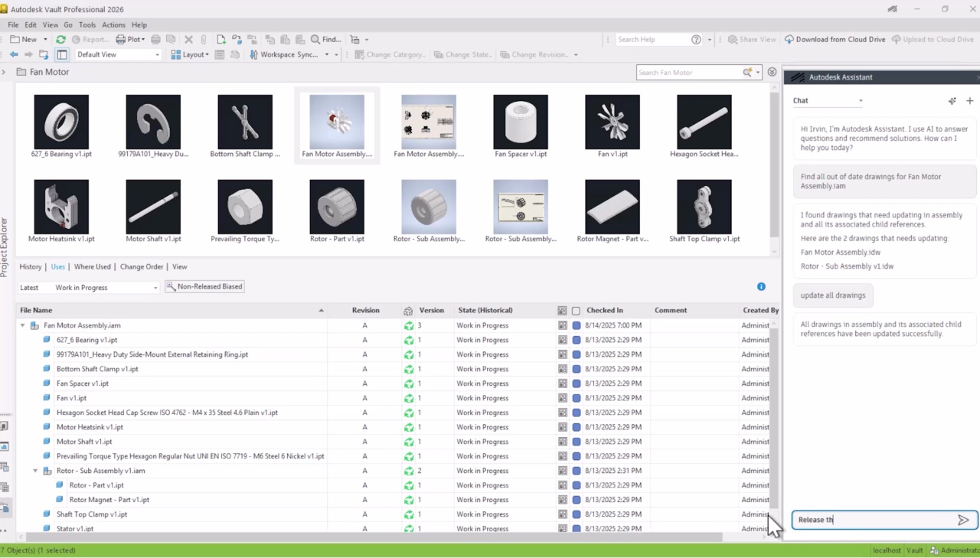Click the Layout button
The width and height of the screenshot is (980, 558).
click(189, 55)
